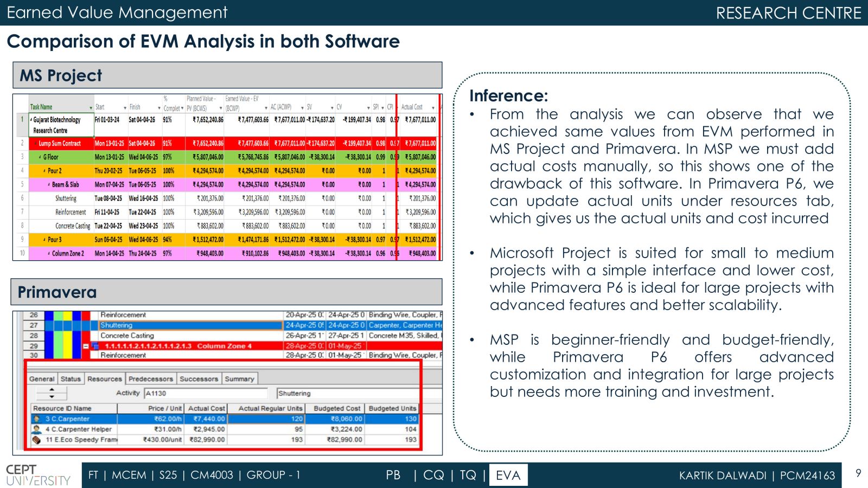Click the Budgeted Cost column header
This screenshot has height=488, width=868.
[x=335, y=408]
